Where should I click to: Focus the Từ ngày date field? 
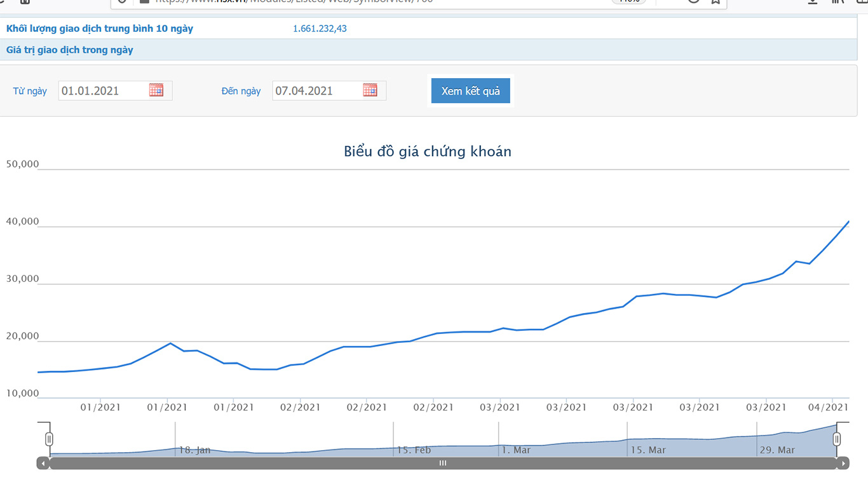coord(103,91)
